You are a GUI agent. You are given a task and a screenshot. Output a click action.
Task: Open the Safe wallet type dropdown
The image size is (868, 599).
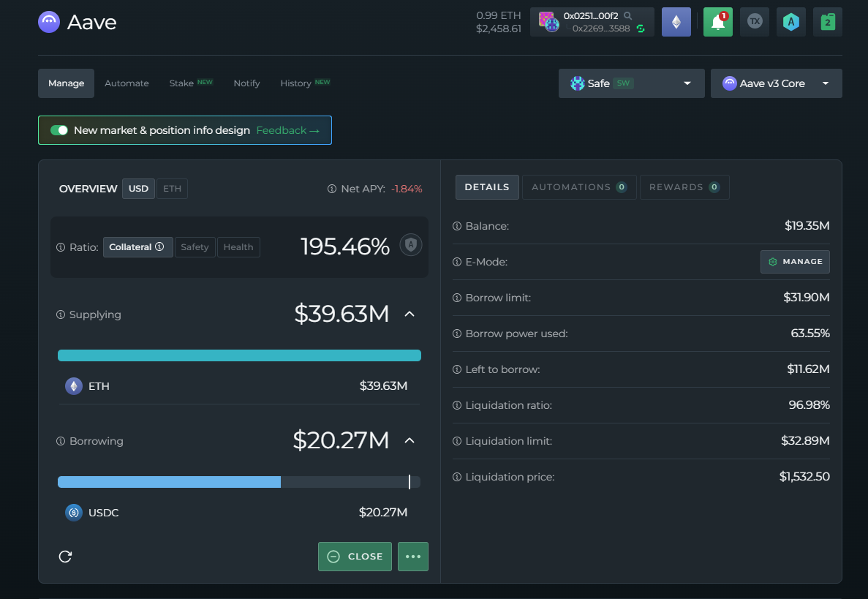631,83
